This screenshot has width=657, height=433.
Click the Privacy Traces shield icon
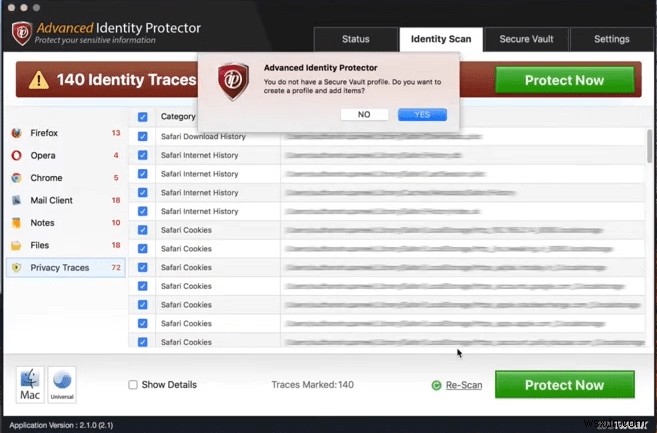pos(17,268)
